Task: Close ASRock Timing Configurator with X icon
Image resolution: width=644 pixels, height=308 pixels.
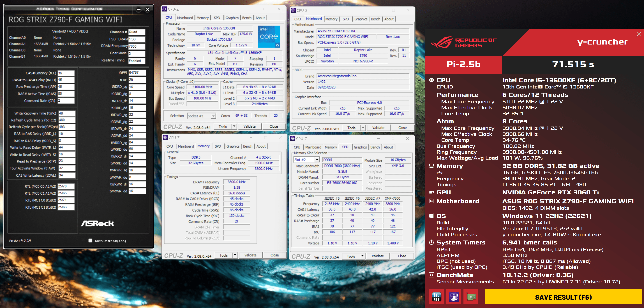Action: pyautogui.click(x=147, y=10)
